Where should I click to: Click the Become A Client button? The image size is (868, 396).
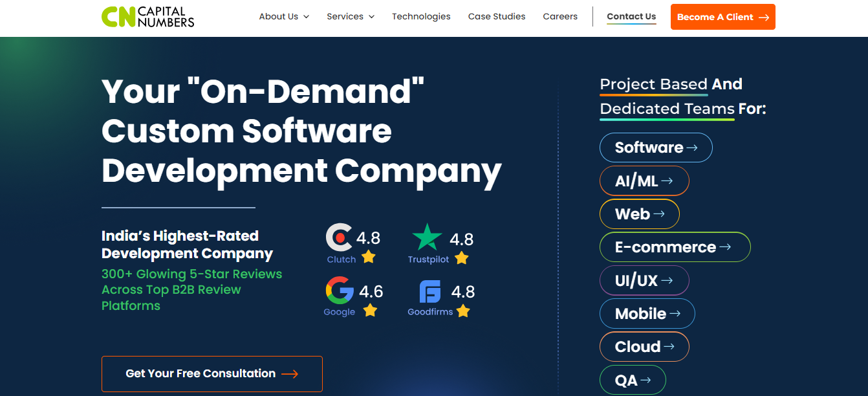point(722,17)
